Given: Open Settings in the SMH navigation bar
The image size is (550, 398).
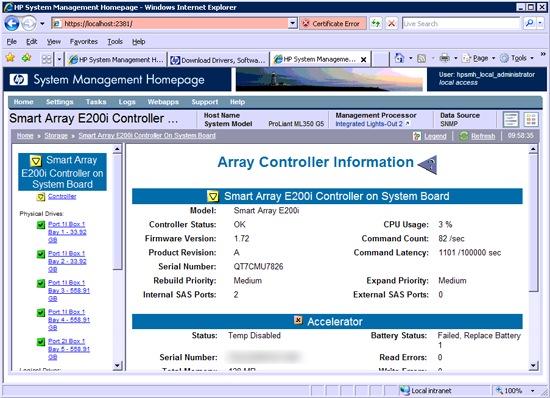Looking at the screenshot, I should pos(60,102).
